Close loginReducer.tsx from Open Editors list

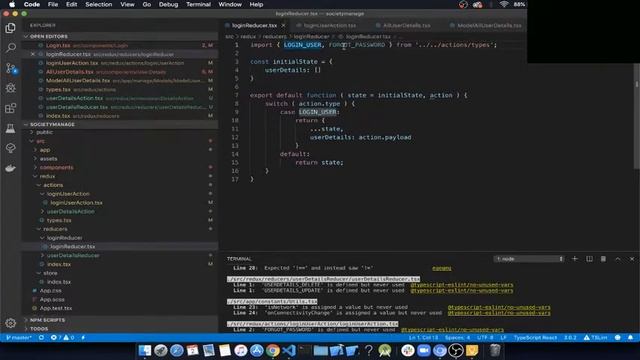[33, 54]
